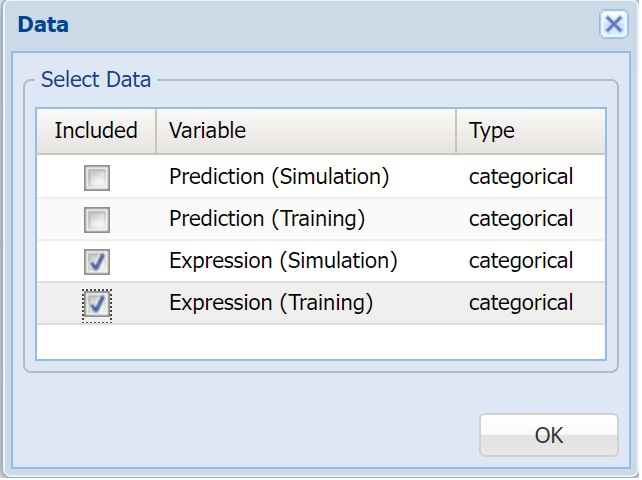Viewport: 642px width, 480px height.
Task: Enable Prediction (Simulation) checkbox
Action: (x=97, y=178)
